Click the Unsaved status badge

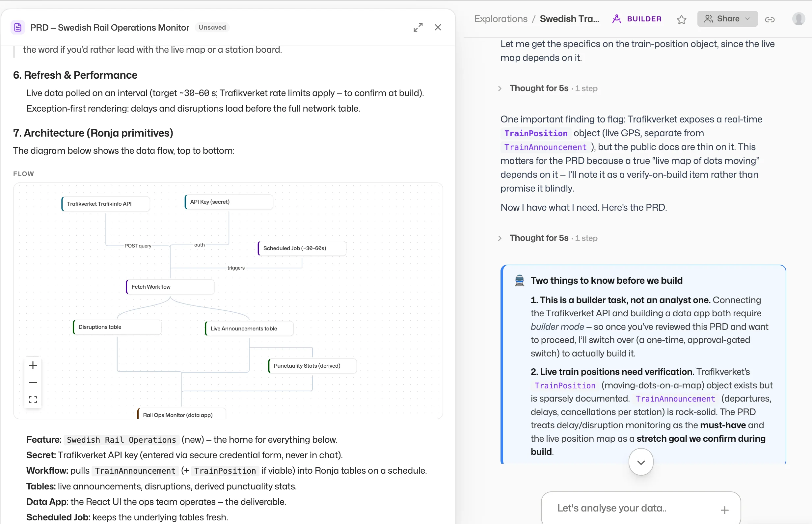click(212, 28)
